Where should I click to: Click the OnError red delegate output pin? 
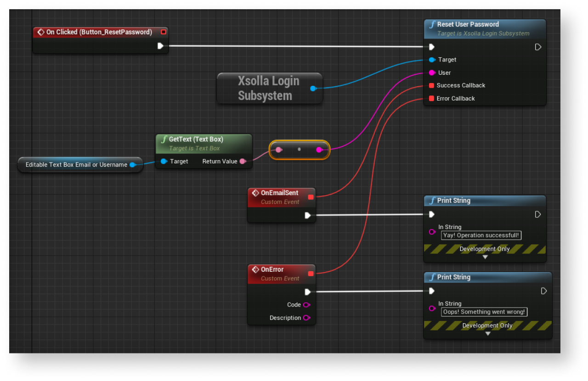(x=311, y=274)
